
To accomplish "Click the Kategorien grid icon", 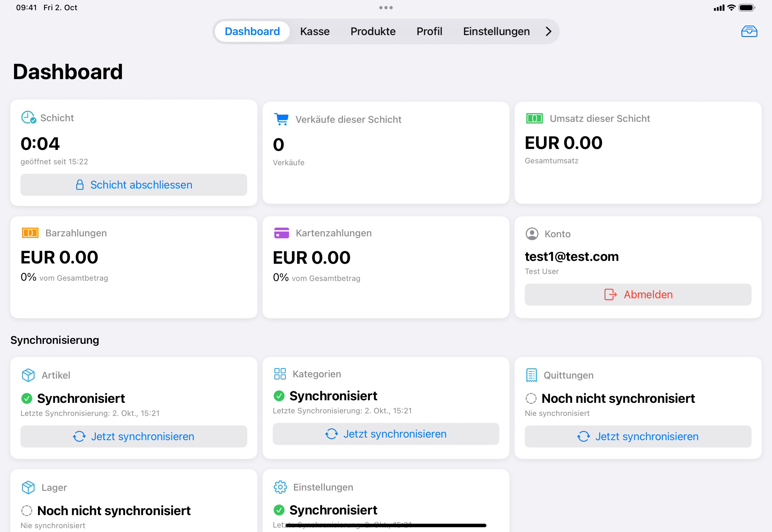I will tap(280, 374).
